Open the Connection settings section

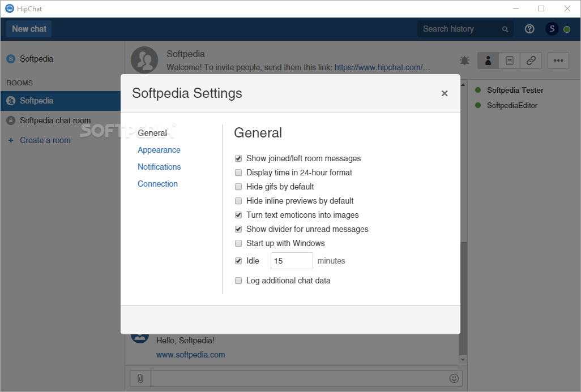pyautogui.click(x=157, y=184)
